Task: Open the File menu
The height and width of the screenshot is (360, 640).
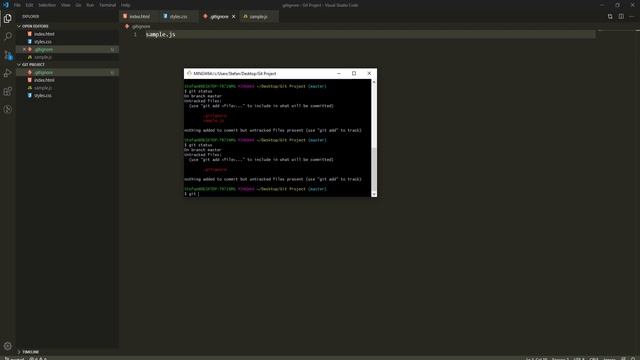Action: pos(17,5)
